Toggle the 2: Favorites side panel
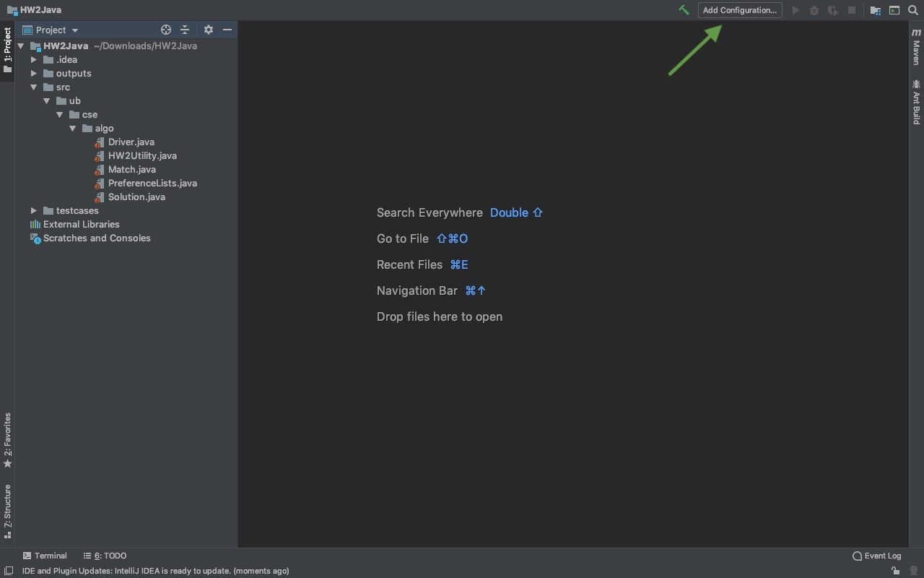The height and width of the screenshot is (578, 924). point(7,439)
